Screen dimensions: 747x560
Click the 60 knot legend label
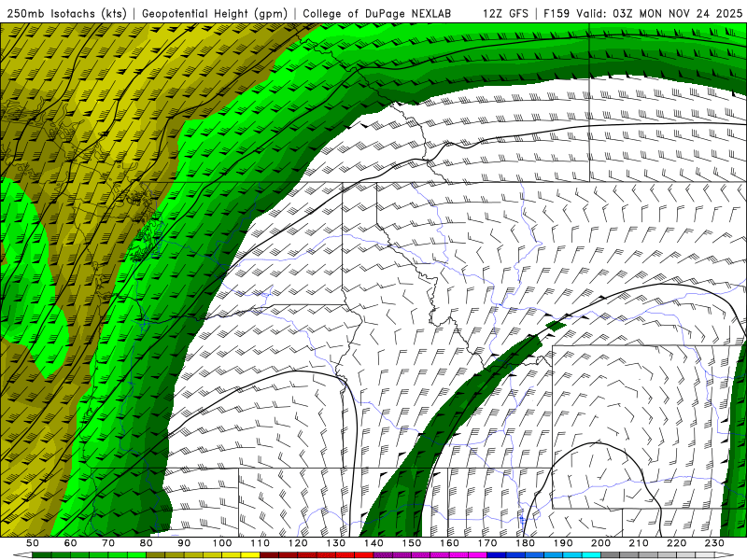click(x=70, y=543)
